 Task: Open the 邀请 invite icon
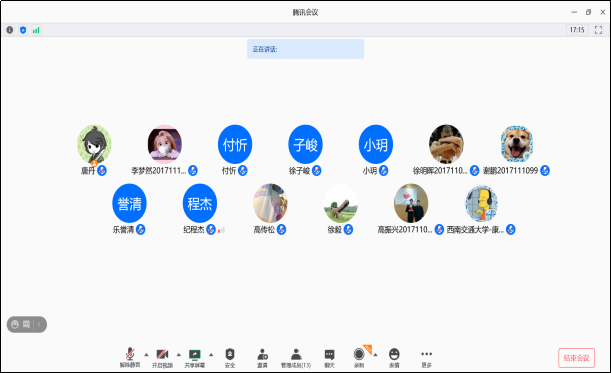click(x=262, y=358)
